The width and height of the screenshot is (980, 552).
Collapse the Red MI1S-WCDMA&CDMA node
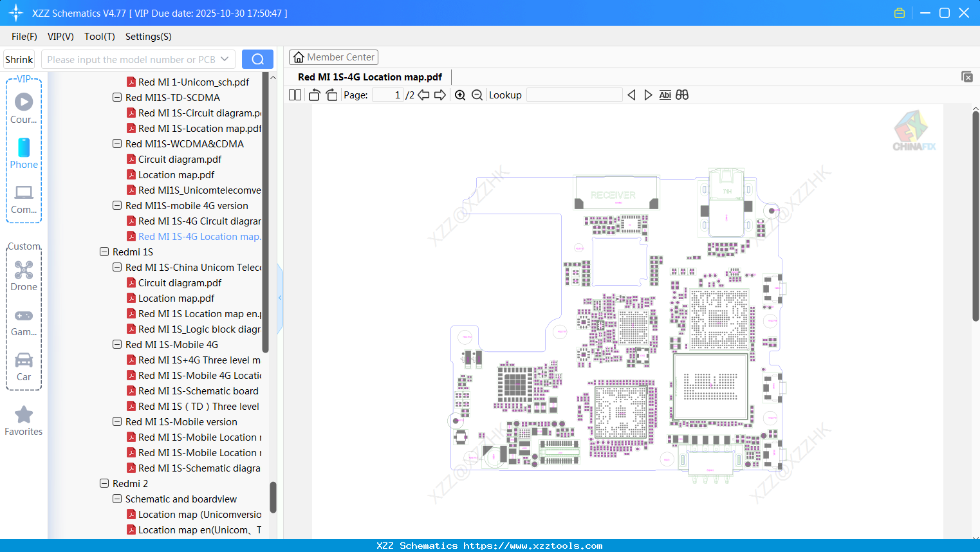pos(116,143)
